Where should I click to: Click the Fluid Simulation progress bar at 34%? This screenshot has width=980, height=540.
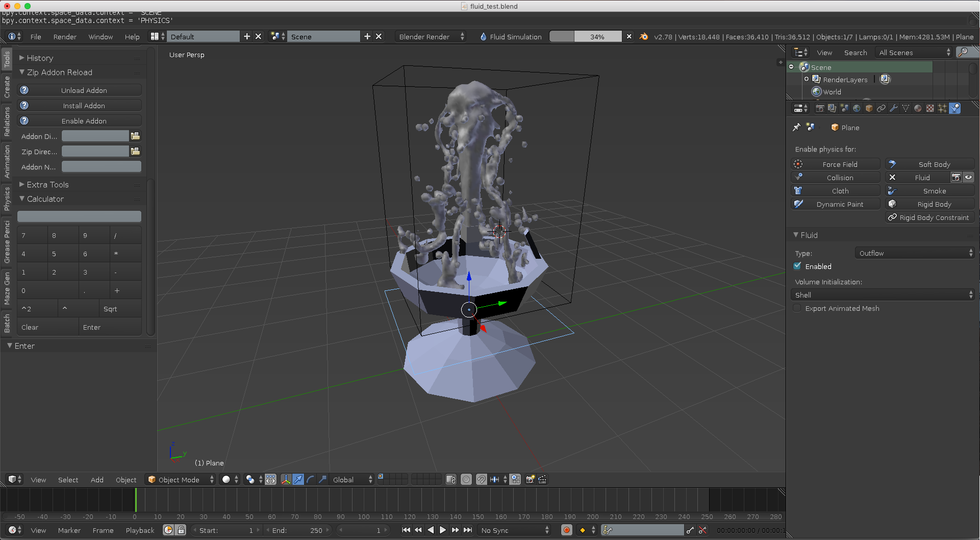pyautogui.click(x=586, y=36)
